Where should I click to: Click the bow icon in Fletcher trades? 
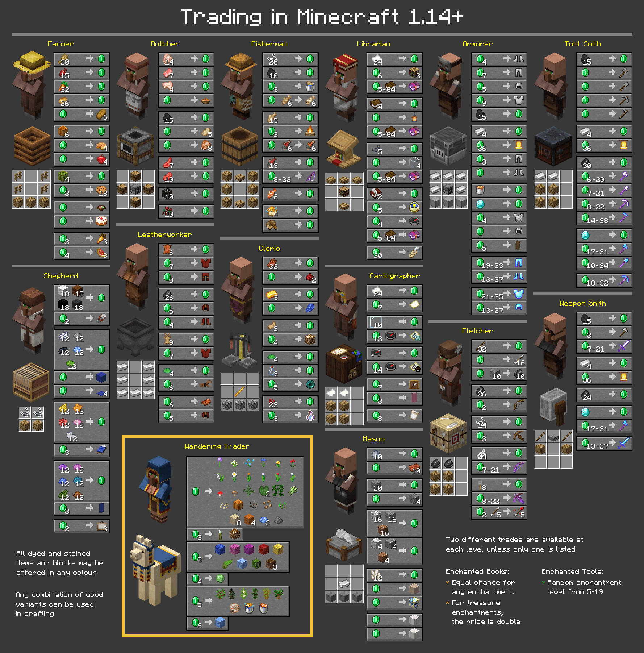(x=519, y=404)
